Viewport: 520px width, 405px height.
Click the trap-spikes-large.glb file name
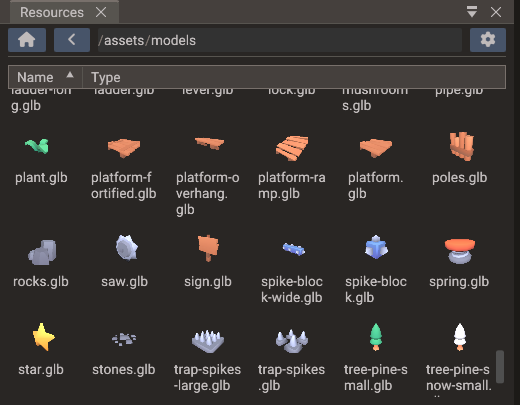(207, 378)
